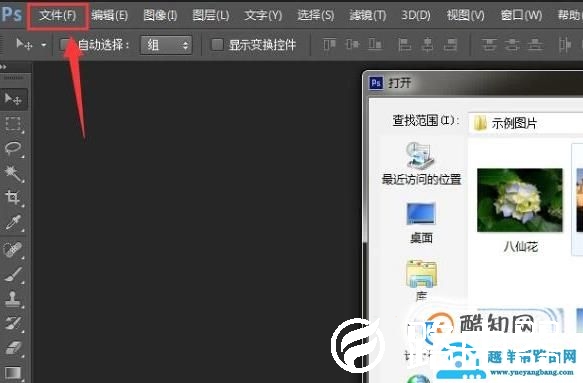Select the Clone Stamp tool
This screenshot has height=383, width=583.
(13, 299)
